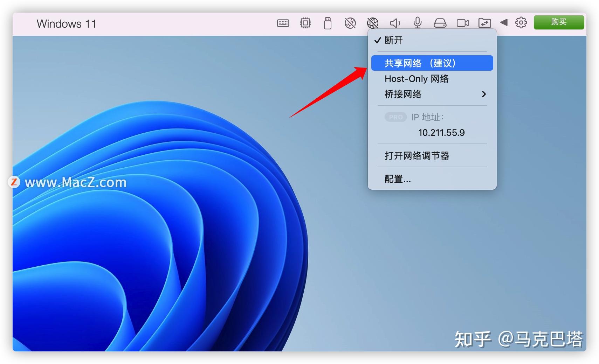Image resolution: width=599 pixels, height=364 pixels.
Task: Open the hard disk icon in toolbar
Action: [440, 23]
